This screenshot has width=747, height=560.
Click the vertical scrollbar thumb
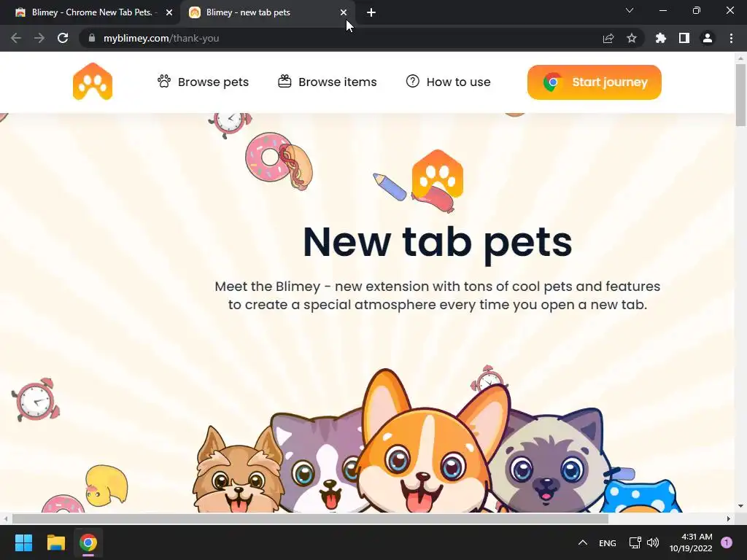[740, 96]
